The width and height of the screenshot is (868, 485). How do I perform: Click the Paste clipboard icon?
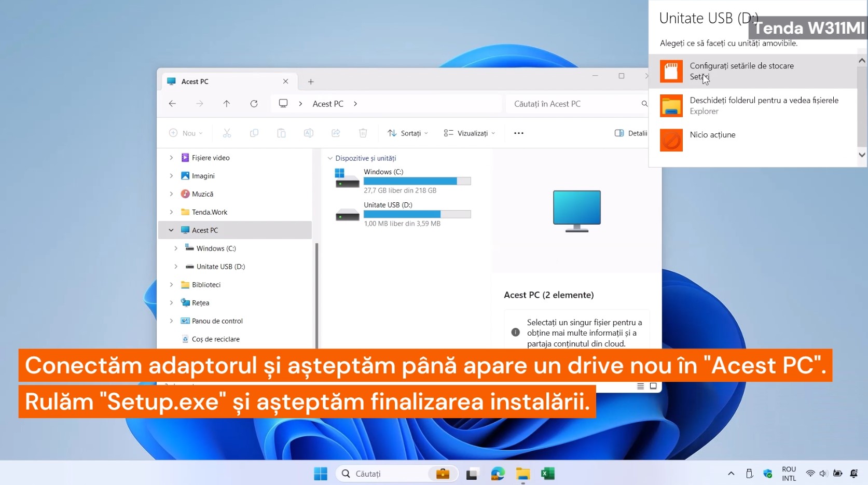click(281, 133)
